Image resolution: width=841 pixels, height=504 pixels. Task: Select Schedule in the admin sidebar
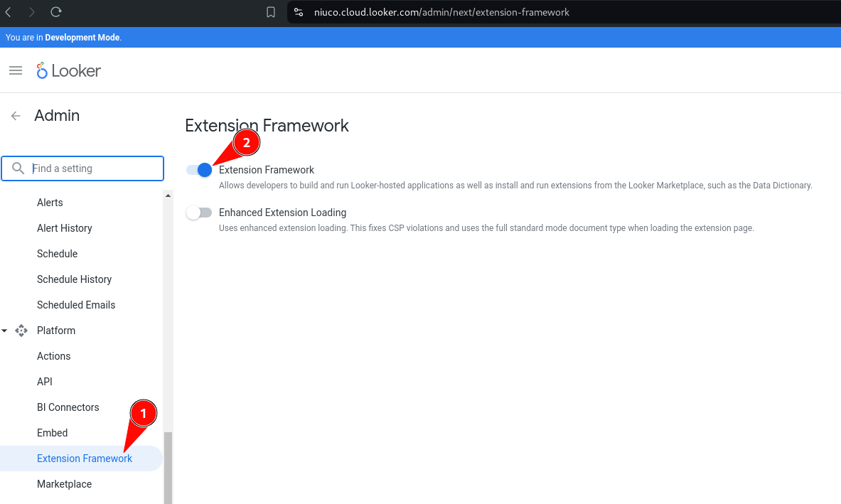tap(57, 254)
